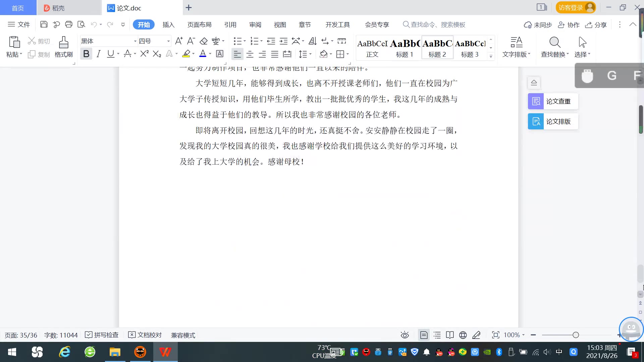The image size is (644, 362).
Task: Toggle Bold formatting
Action: pos(86,54)
